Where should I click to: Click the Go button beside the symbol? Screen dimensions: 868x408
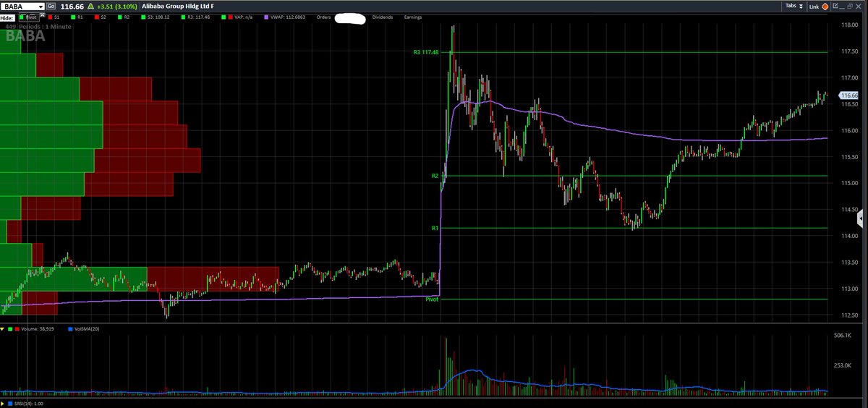tap(51, 7)
